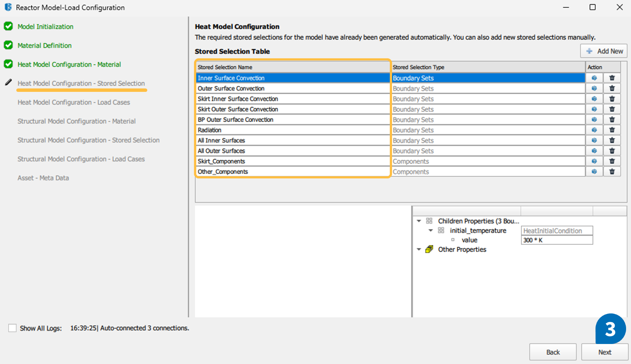Image resolution: width=631 pixels, height=364 pixels.
Task: Open Structural Model Configuration - Load Cases step
Action: (81, 159)
